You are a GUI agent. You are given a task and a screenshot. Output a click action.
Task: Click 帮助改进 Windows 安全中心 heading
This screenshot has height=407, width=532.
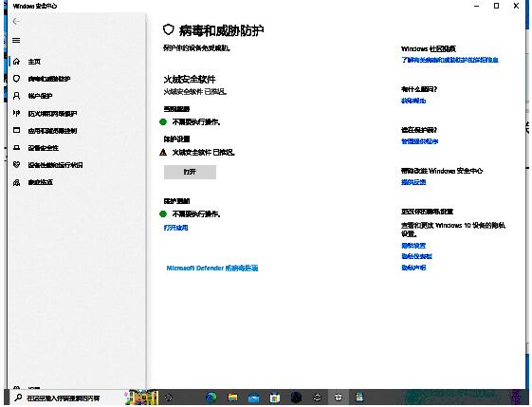[x=442, y=171]
